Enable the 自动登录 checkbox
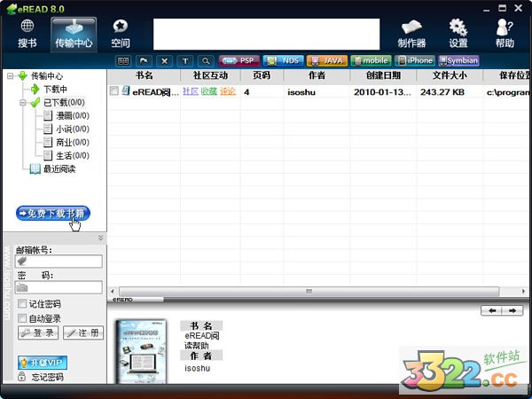This screenshot has height=399, width=532. (x=21, y=318)
